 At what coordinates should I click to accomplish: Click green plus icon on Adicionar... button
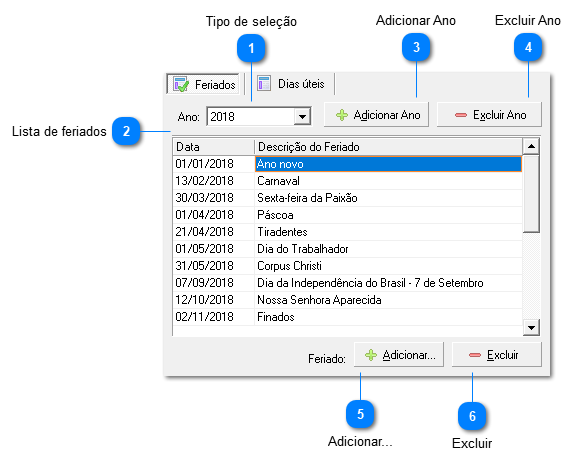pyautogui.click(x=371, y=355)
